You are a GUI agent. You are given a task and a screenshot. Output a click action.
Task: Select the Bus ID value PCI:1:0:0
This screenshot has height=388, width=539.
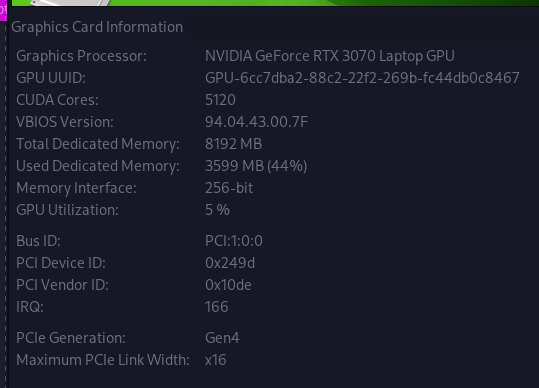tap(234, 241)
